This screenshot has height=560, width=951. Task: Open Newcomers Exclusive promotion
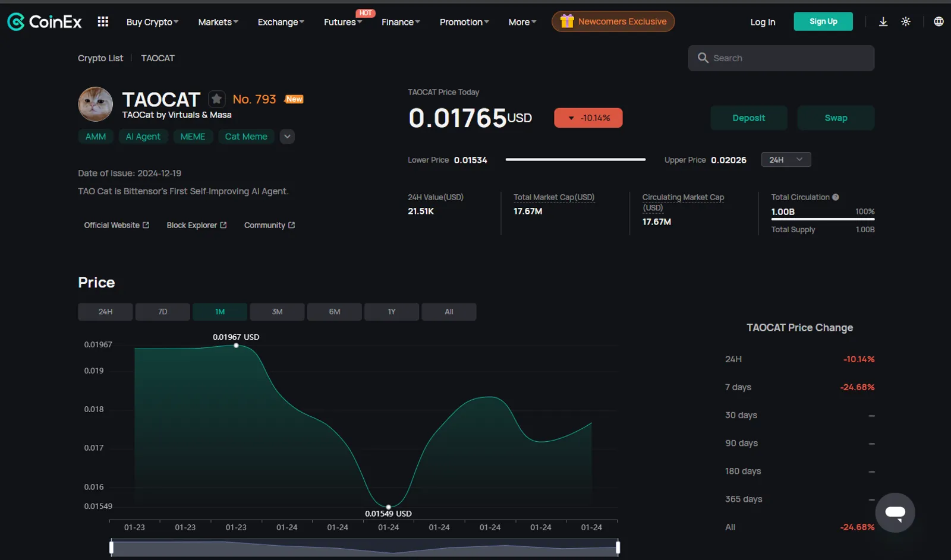pyautogui.click(x=613, y=21)
